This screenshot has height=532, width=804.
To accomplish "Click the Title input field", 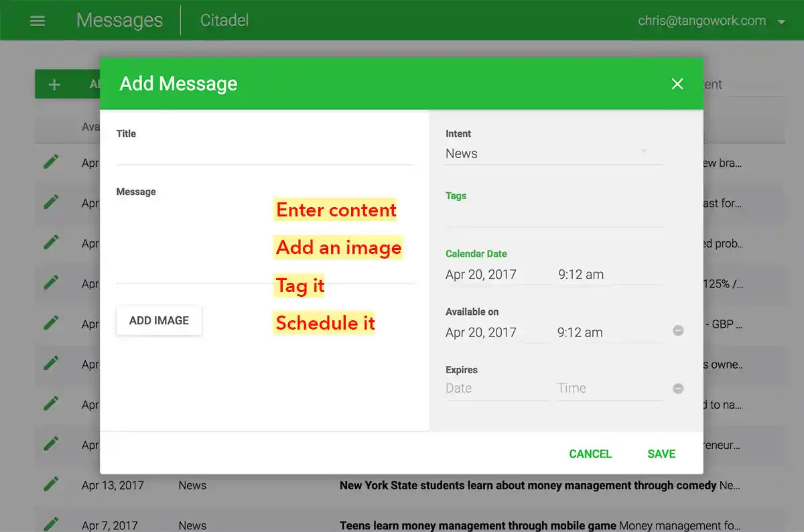I will click(265, 153).
